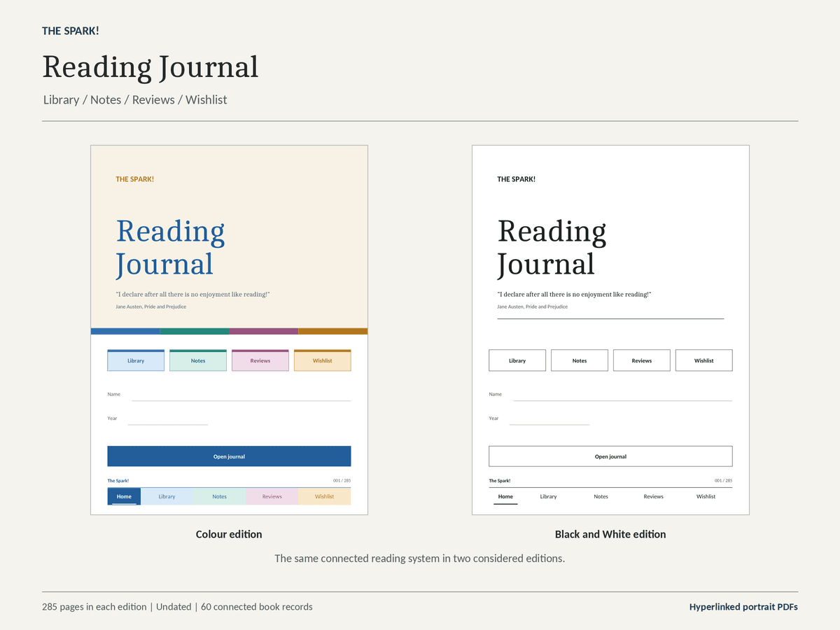The height and width of the screenshot is (630, 840).
Task: Click the Colour edition caption
Action: [x=229, y=534]
